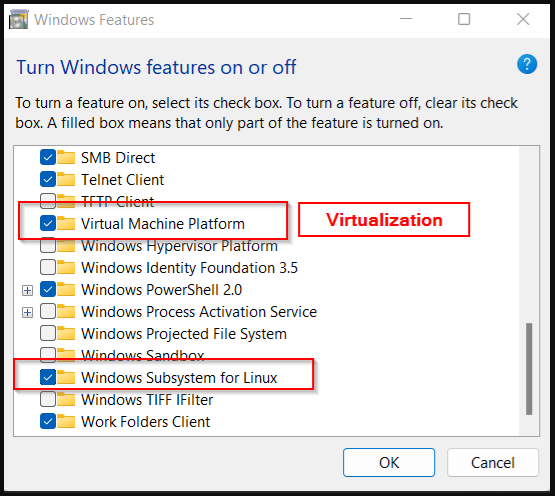
Task: Click the Telnet Client folder icon
Action: (x=66, y=179)
